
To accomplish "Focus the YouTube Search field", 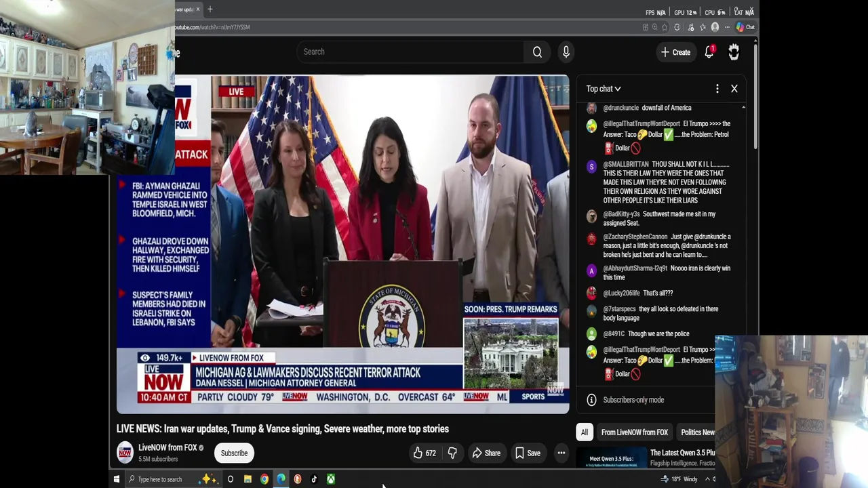I will 410,52.
